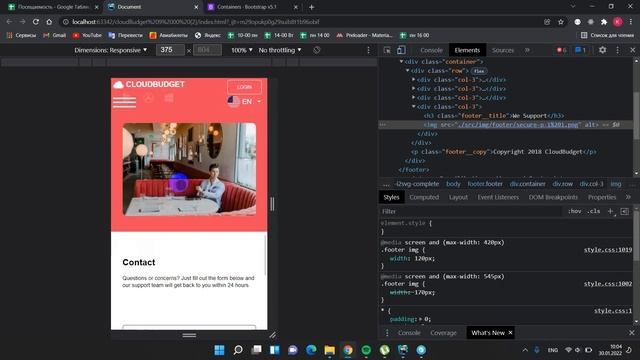The height and width of the screenshot is (360, 640).
Task: Open the 100% zoom dropdown
Action: [x=242, y=50]
